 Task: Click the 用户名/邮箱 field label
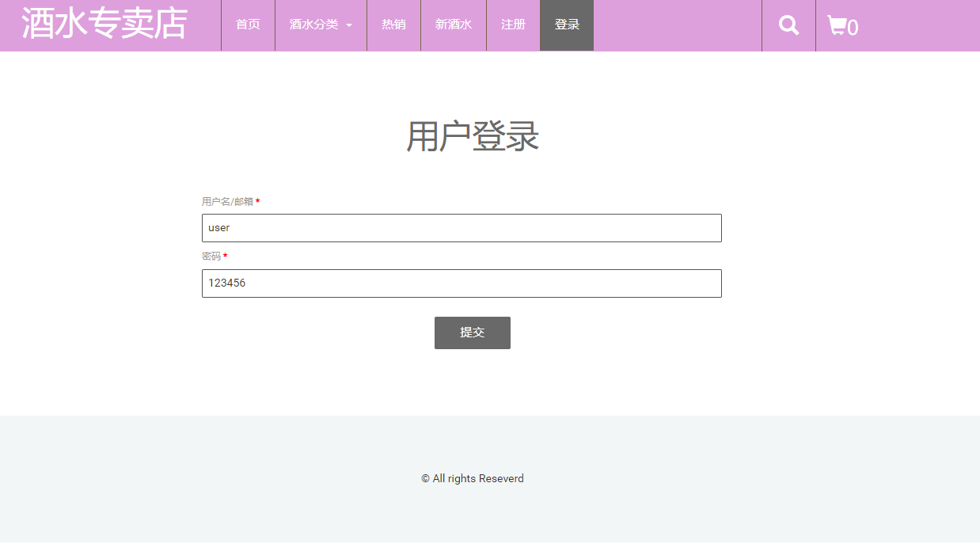(x=226, y=201)
